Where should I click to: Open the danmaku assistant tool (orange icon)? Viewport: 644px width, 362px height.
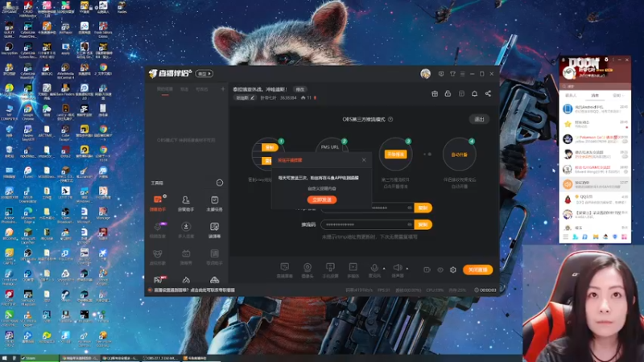(x=158, y=204)
